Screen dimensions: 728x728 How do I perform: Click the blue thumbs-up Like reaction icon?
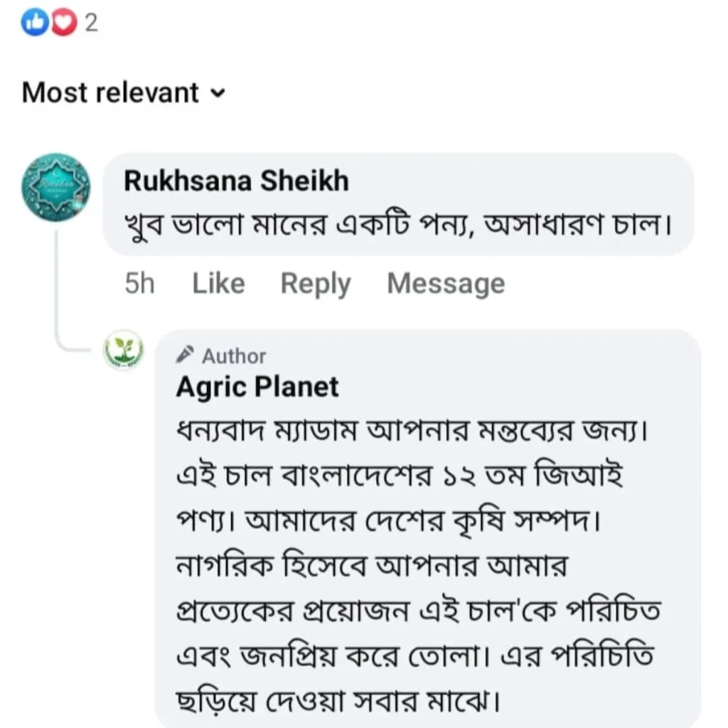pos(34,23)
